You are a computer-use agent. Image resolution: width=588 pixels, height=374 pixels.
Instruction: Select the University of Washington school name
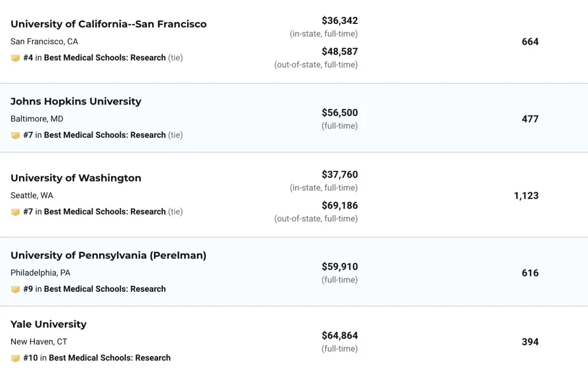click(76, 178)
